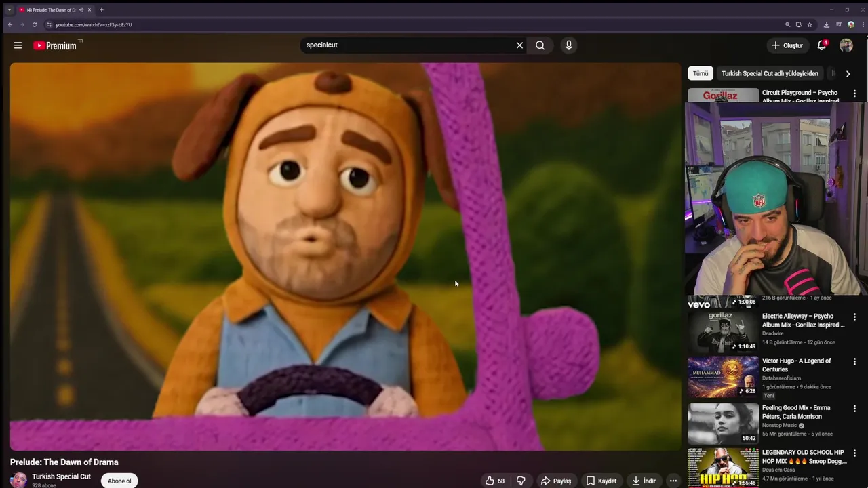Viewport: 868px width, 488px height.
Task: Click the Databaseofislam channel name
Action: 781,378
